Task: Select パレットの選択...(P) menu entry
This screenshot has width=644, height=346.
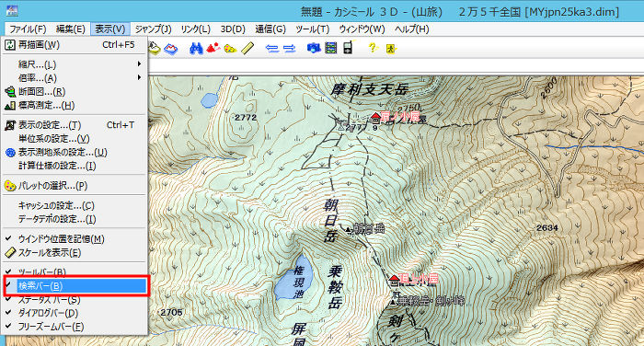Action: click(x=75, y=185)
